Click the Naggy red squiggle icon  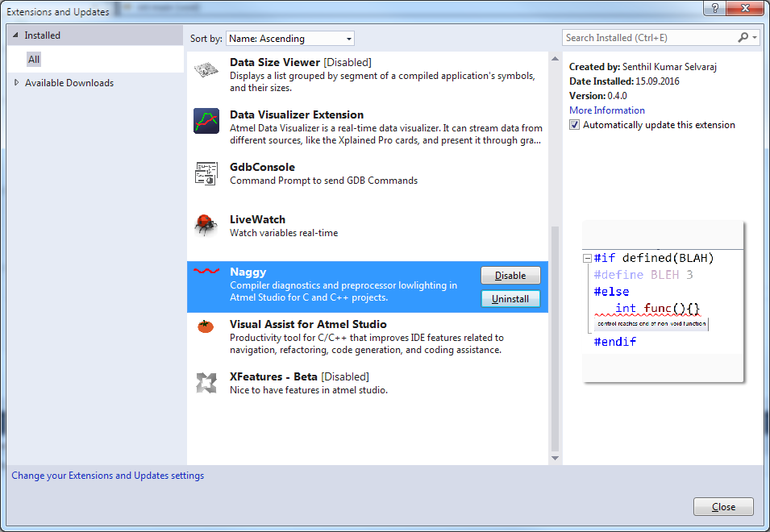[206, 271]
